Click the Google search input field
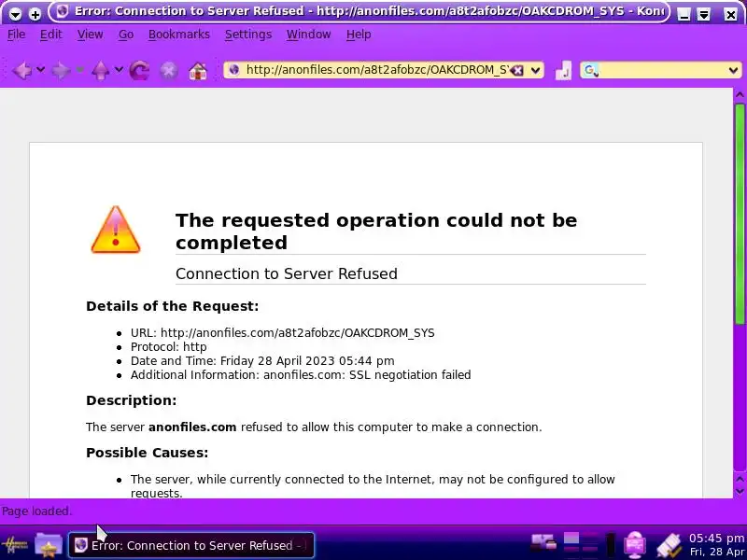This screenshot has width=747, height=560. coord(662,71)
